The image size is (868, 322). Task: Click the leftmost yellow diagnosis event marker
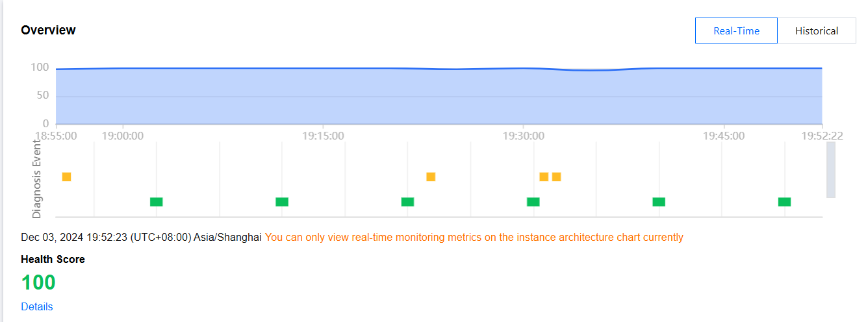(66, 177)
